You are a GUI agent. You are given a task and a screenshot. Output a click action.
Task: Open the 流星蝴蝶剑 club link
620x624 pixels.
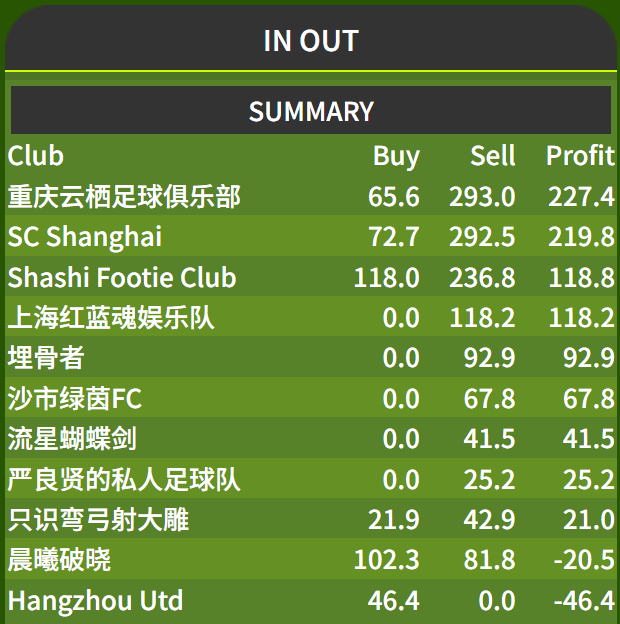[72, 439]
